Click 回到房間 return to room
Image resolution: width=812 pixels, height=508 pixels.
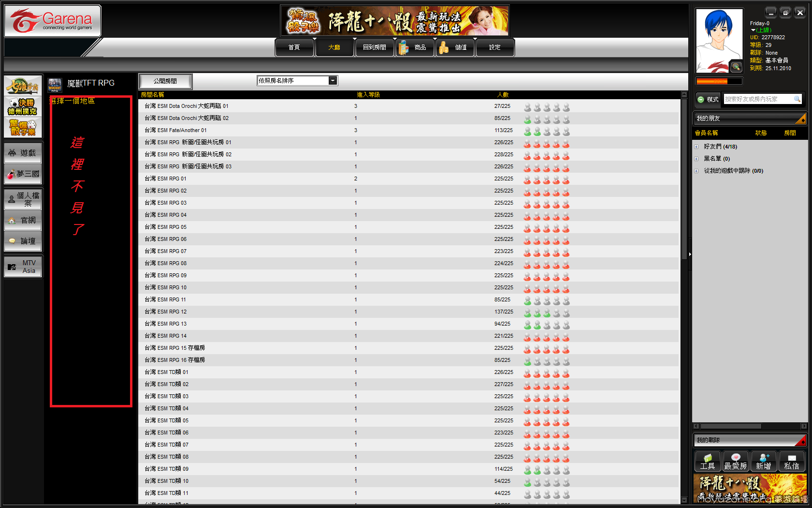coord(375,47)
